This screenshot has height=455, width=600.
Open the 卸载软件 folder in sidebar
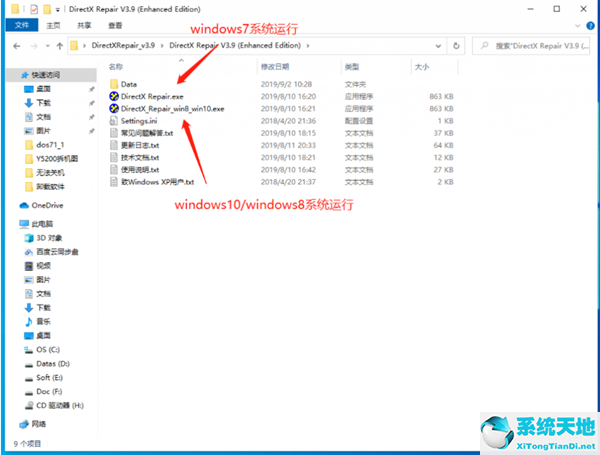tap(50, 186)
